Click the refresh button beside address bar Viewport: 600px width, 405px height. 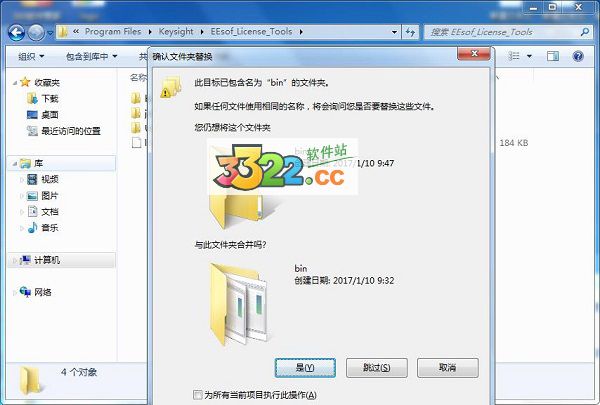pos(410,33)
